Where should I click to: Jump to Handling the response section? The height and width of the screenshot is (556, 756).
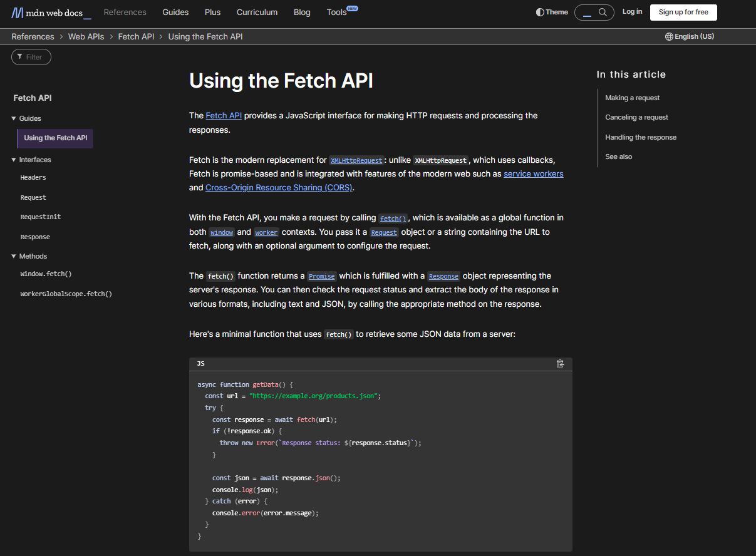[641, 137]
